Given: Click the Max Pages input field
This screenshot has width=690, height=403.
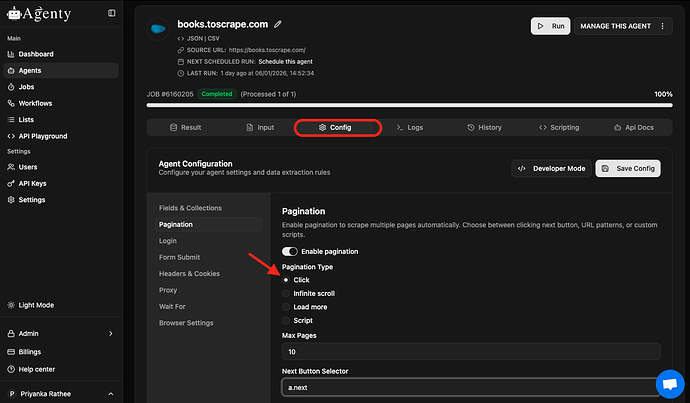Looking at the screenshot, I should [x=471, y=352].
